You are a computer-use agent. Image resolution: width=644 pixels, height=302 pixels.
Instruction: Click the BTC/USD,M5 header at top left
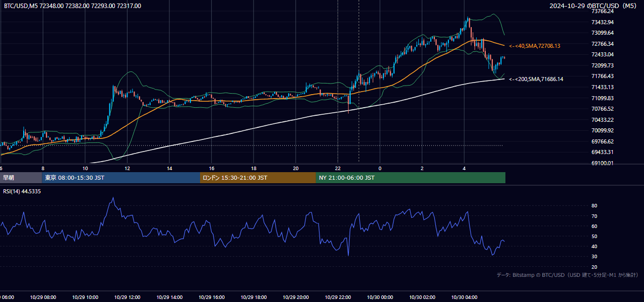[x=73, y=6]
